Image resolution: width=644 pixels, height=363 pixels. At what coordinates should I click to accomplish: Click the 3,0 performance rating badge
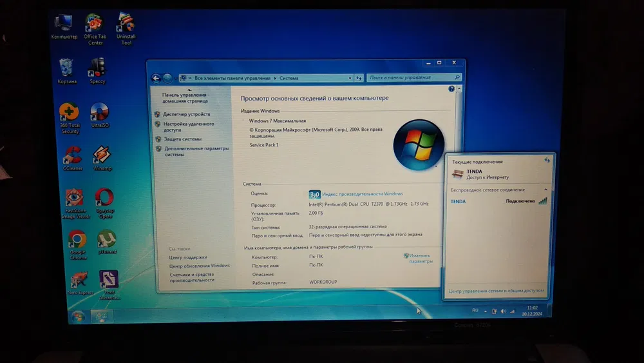point(315,194)
